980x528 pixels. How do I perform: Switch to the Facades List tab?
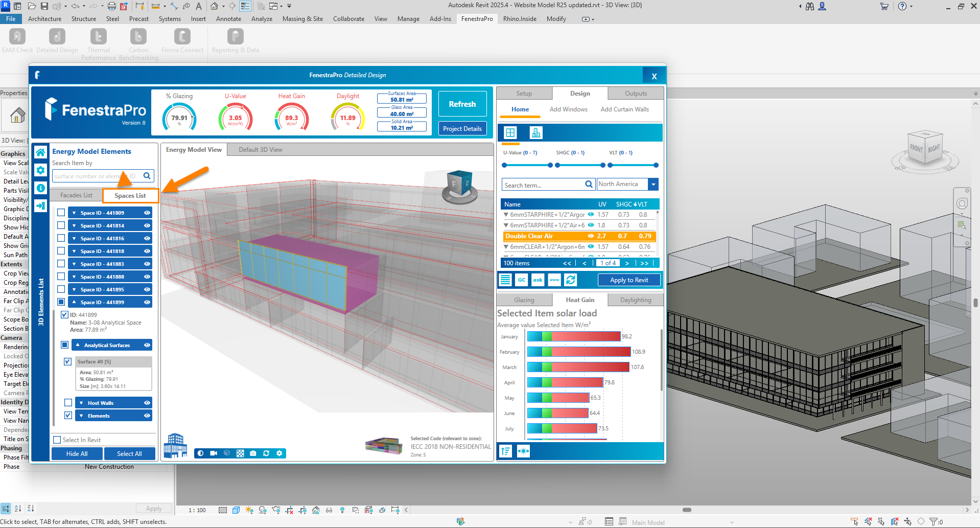pos(76,195)
